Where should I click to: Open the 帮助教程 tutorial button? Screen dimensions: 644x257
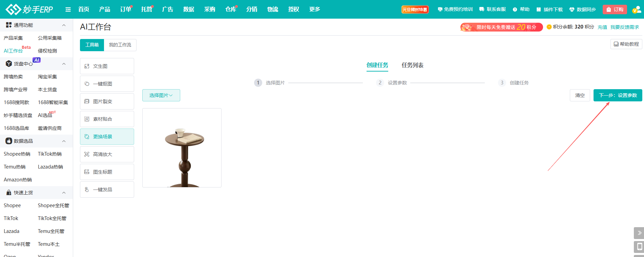tap(626, 44)
